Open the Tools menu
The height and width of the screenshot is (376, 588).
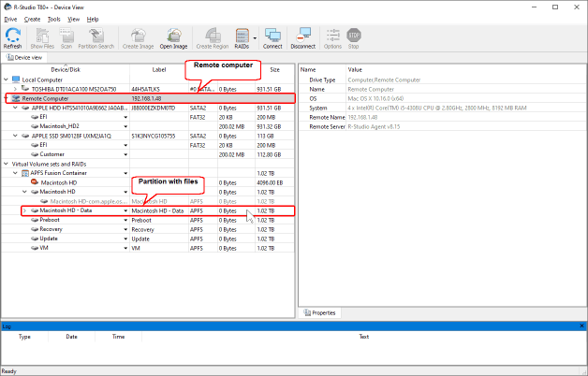(54, 19)
